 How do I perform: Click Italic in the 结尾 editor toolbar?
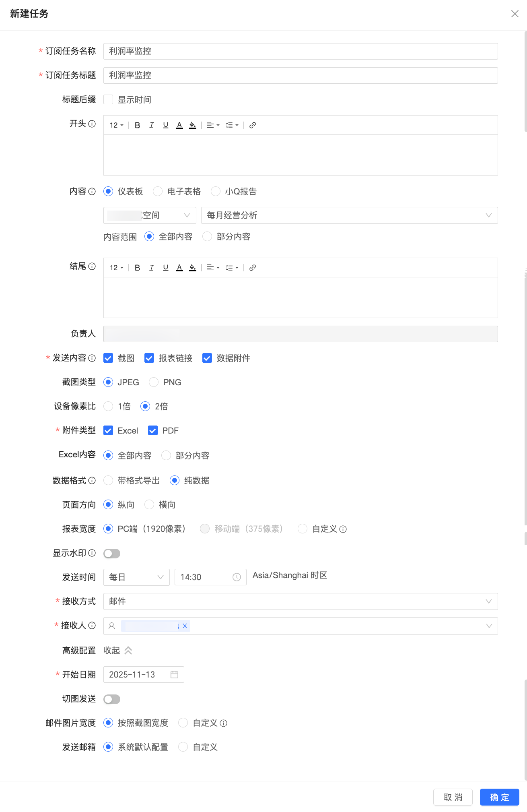pyautogui.click(x=151, y=268)
